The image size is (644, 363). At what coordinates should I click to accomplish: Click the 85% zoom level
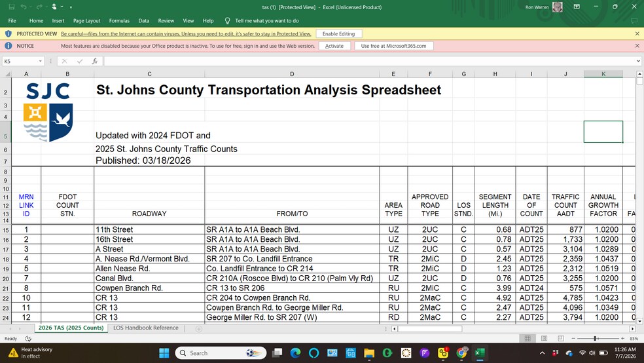(634, 339)
